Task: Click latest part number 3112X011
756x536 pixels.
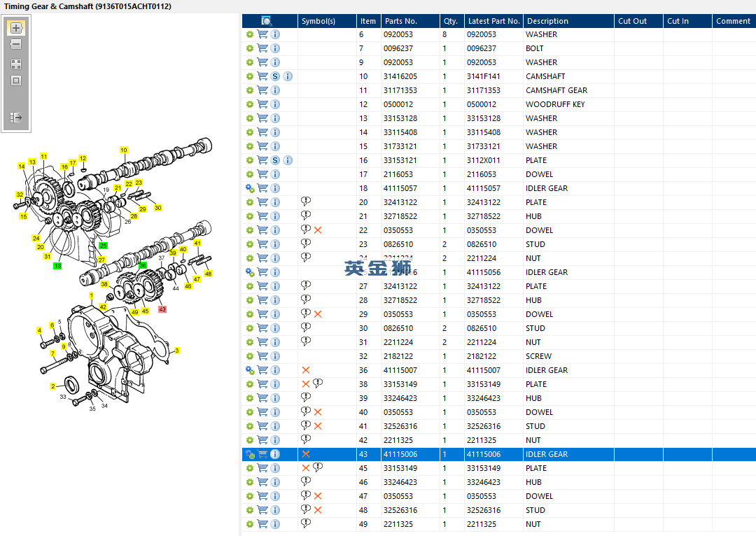Action: pos(483,160)
